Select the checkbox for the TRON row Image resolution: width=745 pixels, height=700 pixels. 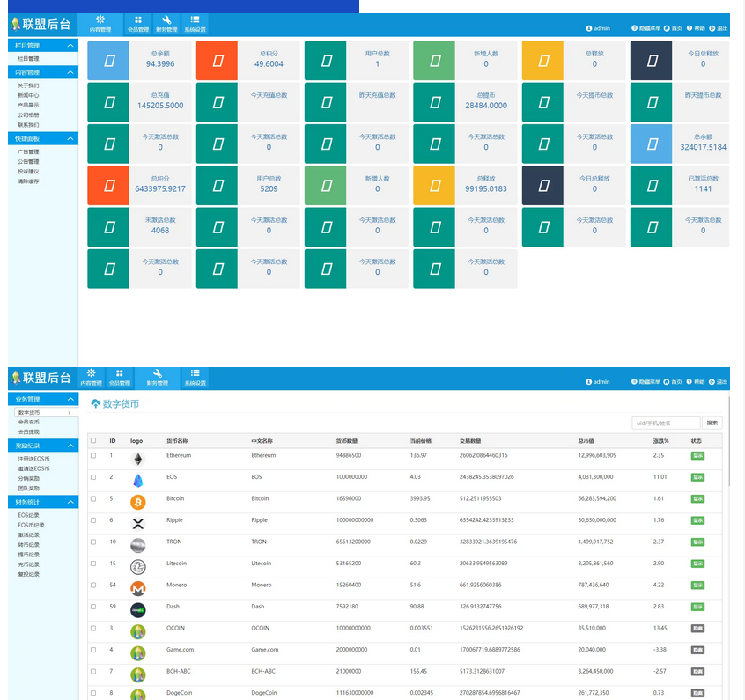93,542
